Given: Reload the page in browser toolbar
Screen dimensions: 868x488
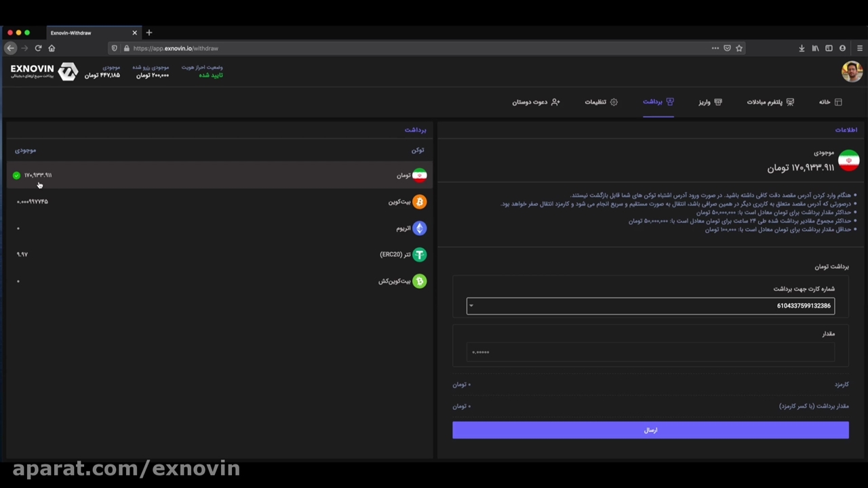Looking at the screenshot, I should pos(38,48).
